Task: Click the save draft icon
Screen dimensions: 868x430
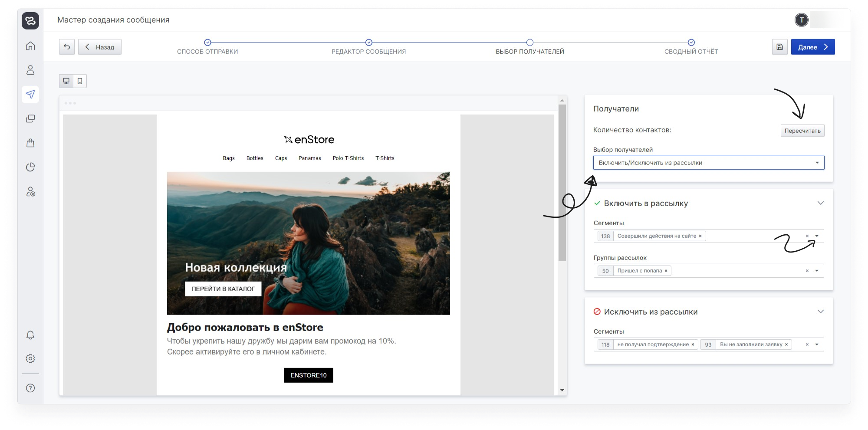Action: click(x=779, y=47)
